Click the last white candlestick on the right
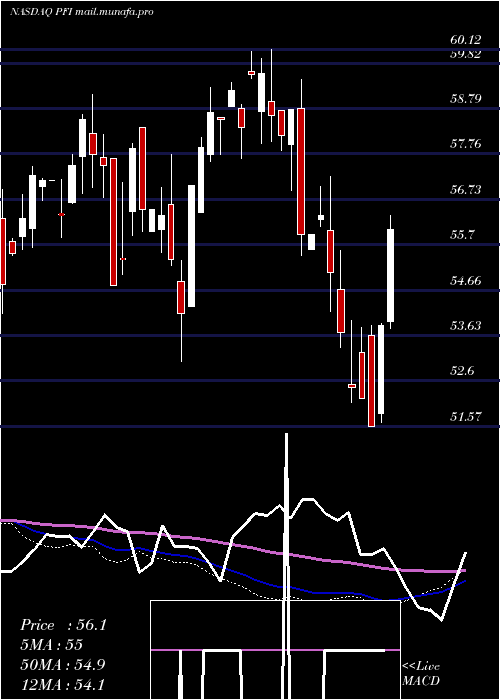500x700 pixels. click(391, 272)
